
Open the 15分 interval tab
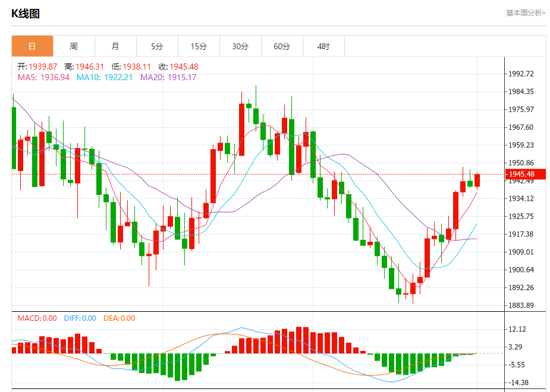tap(199, 46)
